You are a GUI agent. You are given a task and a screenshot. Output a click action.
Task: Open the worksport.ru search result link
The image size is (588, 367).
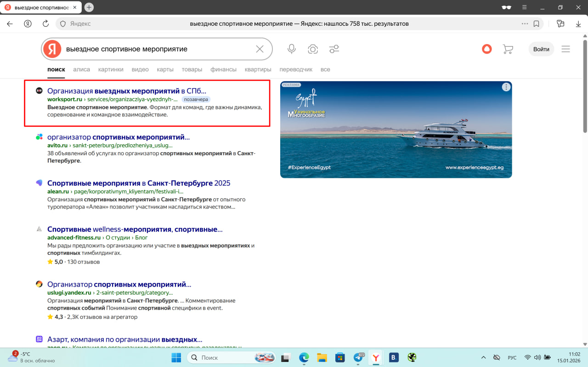pyautogui.click(x=126, y=91)
